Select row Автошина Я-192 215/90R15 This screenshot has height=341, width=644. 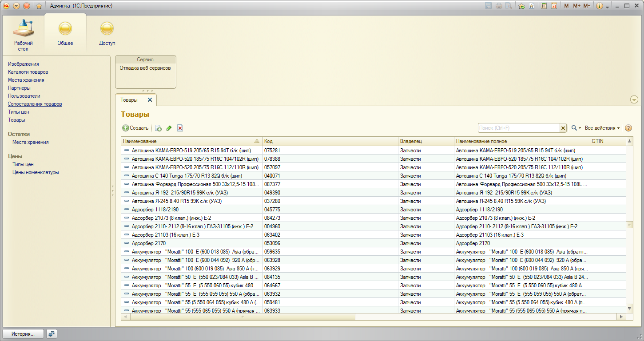pyautogui.click(x=374, y=193)
